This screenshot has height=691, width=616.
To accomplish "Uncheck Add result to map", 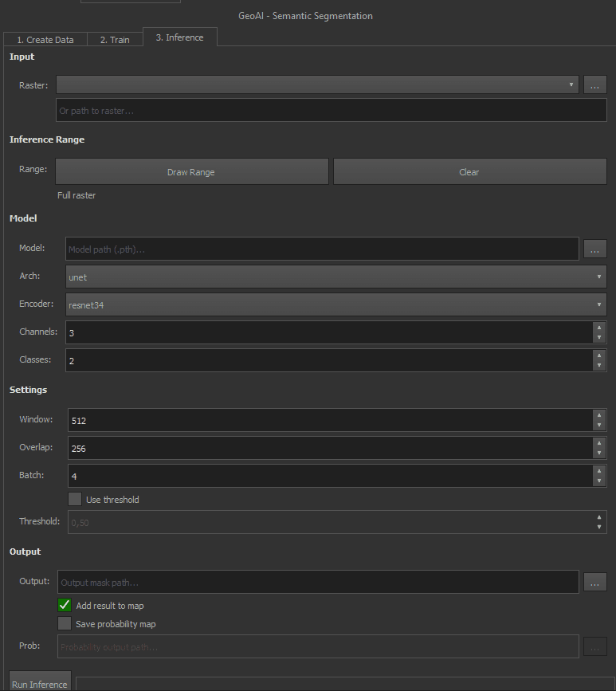I will 65,605.
